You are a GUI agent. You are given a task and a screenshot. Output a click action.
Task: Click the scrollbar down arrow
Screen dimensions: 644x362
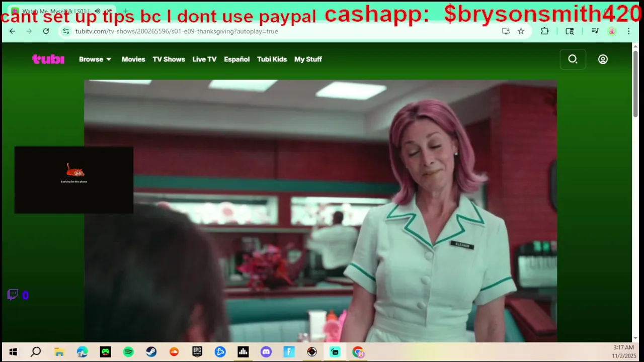[635, 338]
